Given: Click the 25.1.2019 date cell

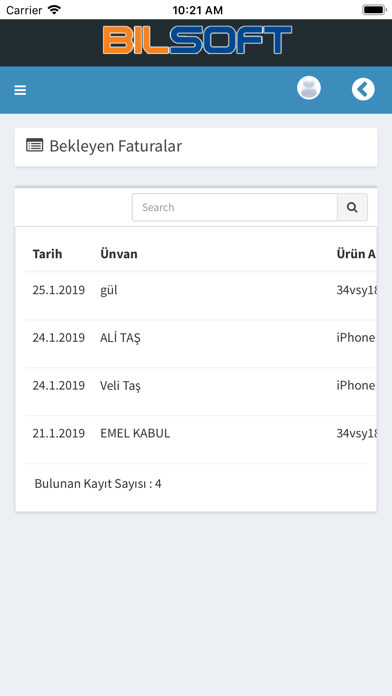Looking at the screenshot, I should (x=59, y=290).
